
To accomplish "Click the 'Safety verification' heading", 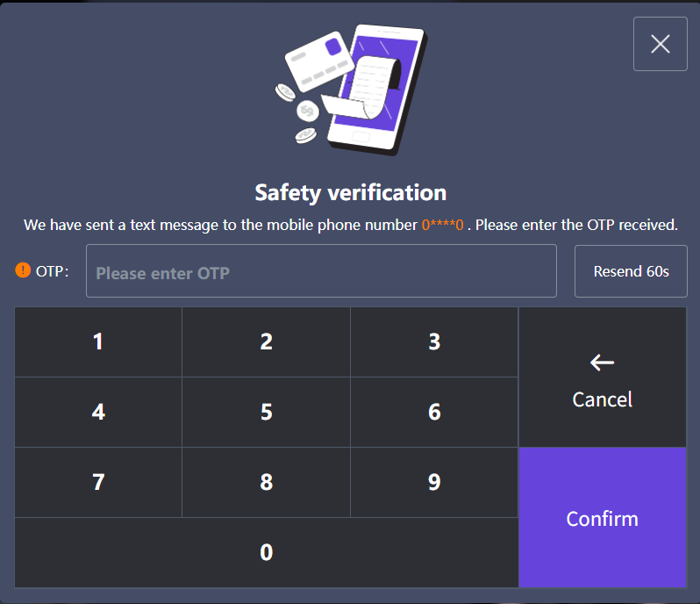I will 350,192.
